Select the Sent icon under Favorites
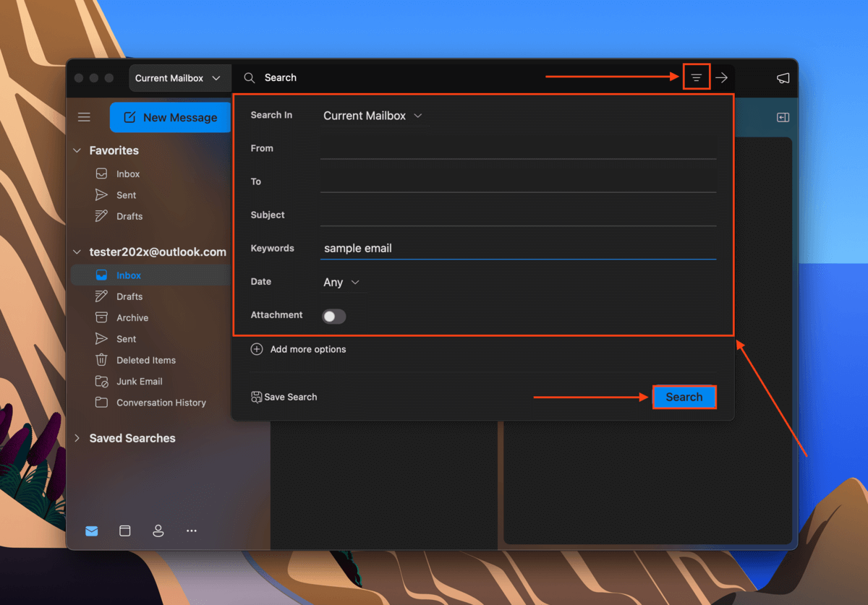 tap(102, 195)
